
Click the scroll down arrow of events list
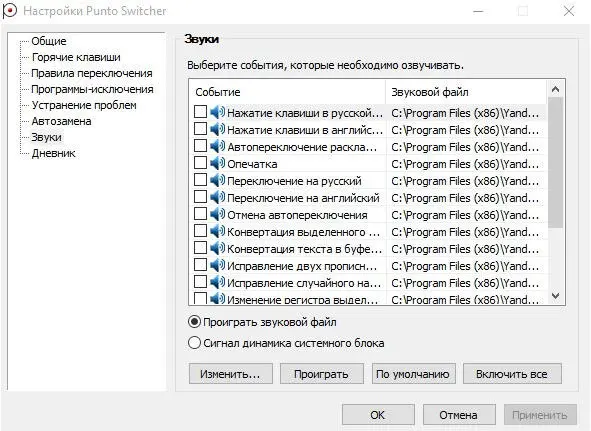coord(555,296)
